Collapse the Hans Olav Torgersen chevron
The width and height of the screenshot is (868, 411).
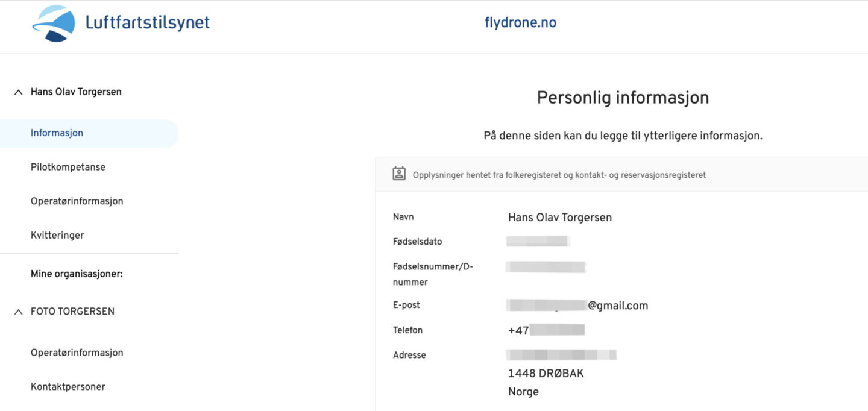(18, 92)
